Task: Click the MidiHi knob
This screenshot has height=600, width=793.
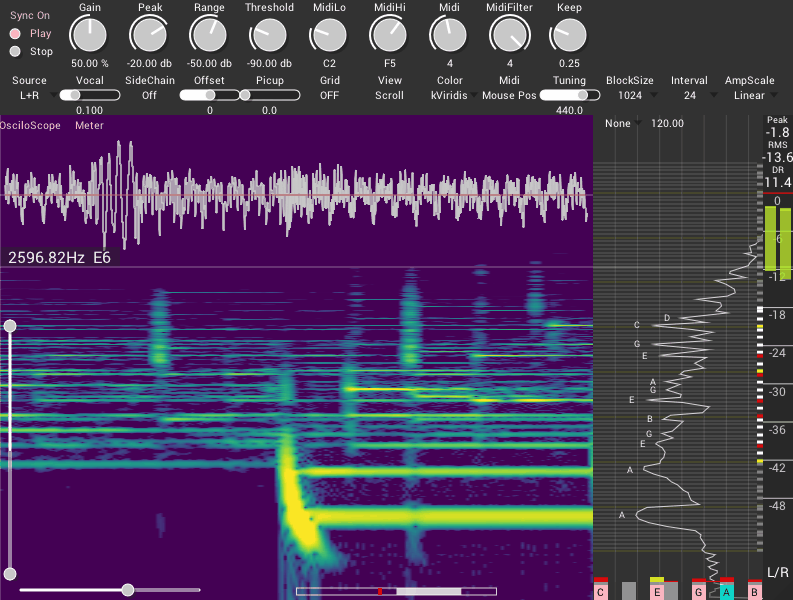Action: (x=389, y=35)
